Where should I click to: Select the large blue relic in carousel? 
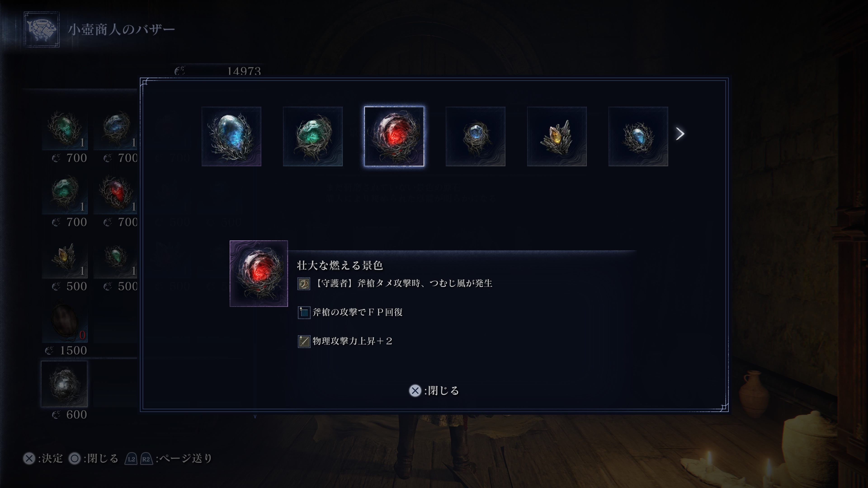coord(231,136)
